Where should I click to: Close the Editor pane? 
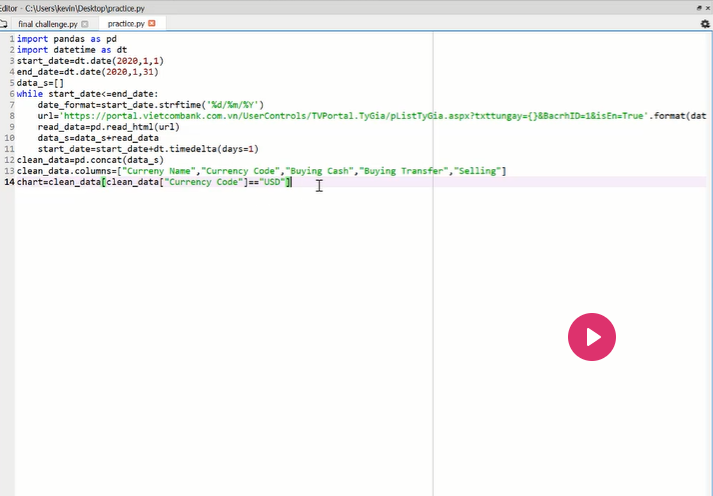tap(708, 8)
